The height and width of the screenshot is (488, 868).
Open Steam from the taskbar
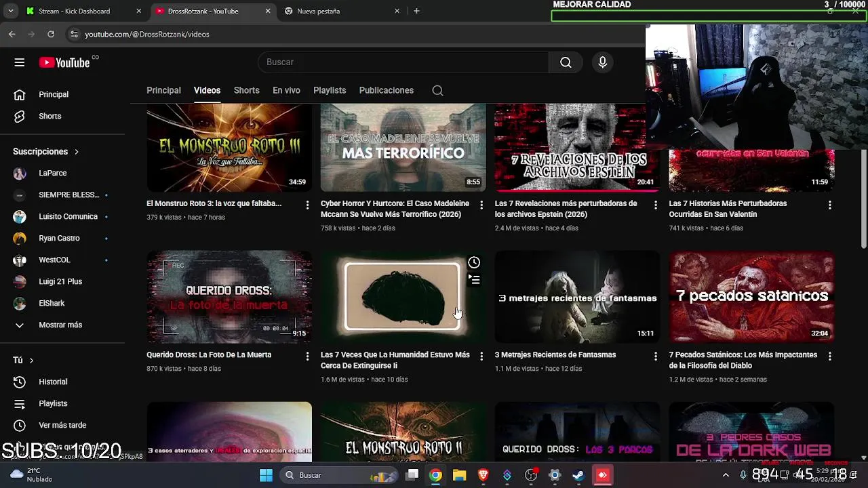[x=578, y=475]
